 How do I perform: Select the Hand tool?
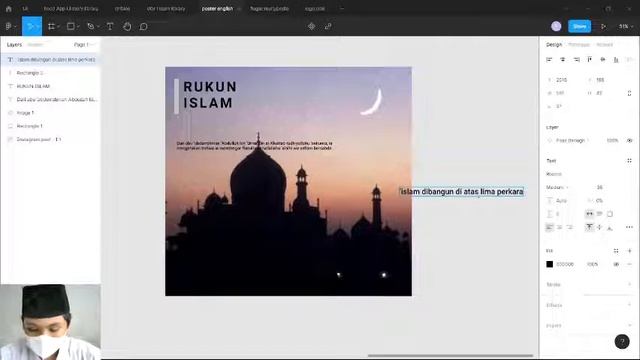[x=127, y=27]
